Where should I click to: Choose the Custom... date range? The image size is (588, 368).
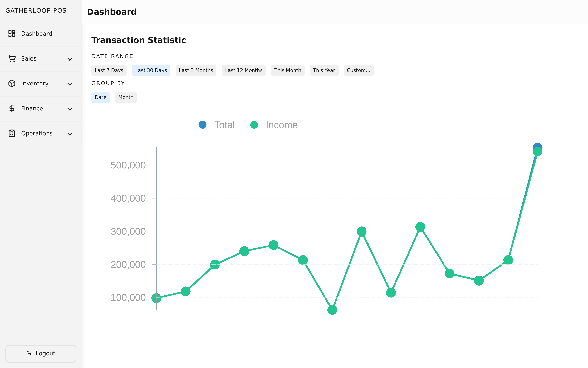(x=358, y=70)
